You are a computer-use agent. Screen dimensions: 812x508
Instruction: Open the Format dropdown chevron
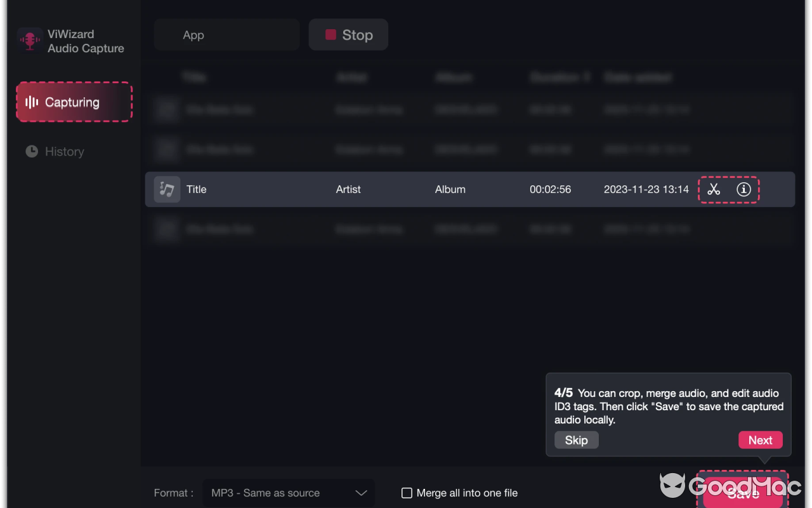[361, 493]
